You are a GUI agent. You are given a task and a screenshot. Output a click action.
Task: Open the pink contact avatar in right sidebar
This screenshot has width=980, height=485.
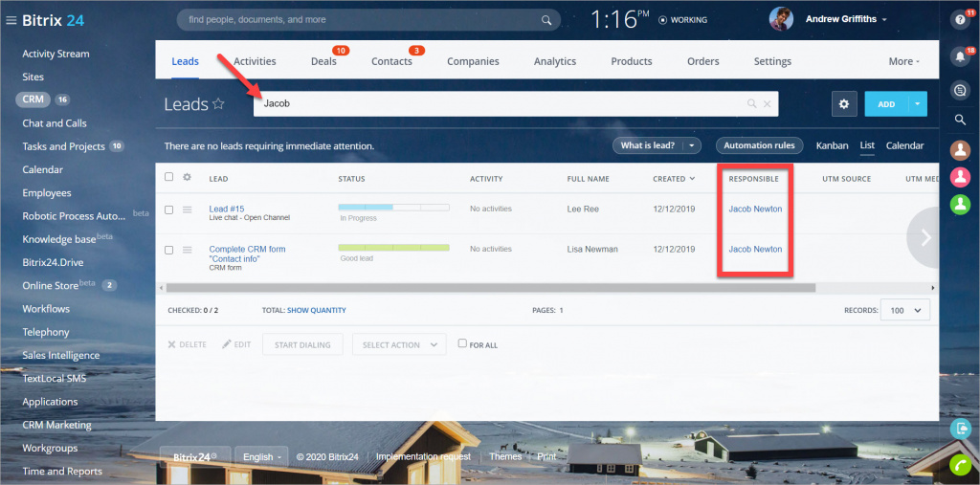960,178
